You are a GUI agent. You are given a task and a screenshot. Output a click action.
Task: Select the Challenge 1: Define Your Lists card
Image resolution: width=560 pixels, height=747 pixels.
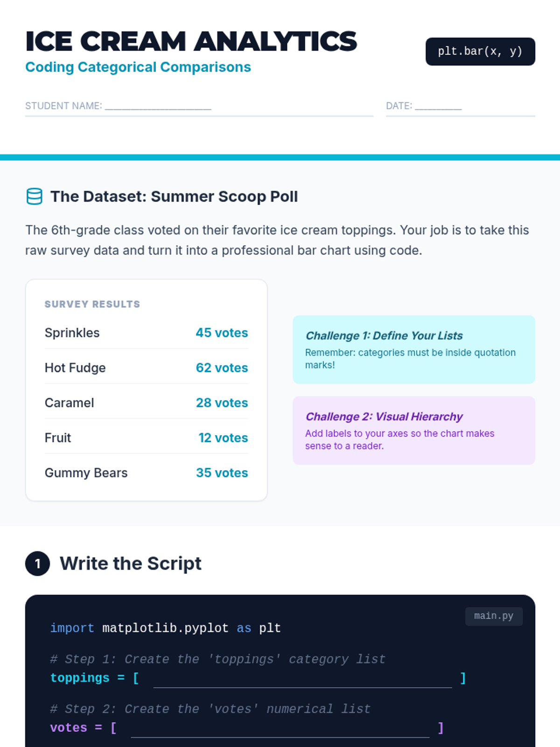click(x=413, y=349)
